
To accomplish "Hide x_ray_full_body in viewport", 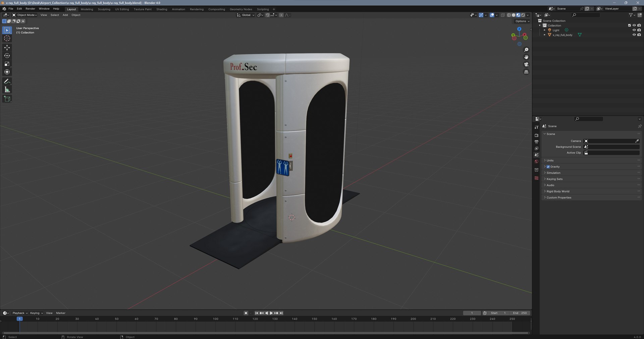I will pos(634,35).
